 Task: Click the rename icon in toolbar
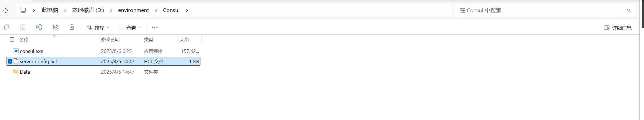point(39,27)
